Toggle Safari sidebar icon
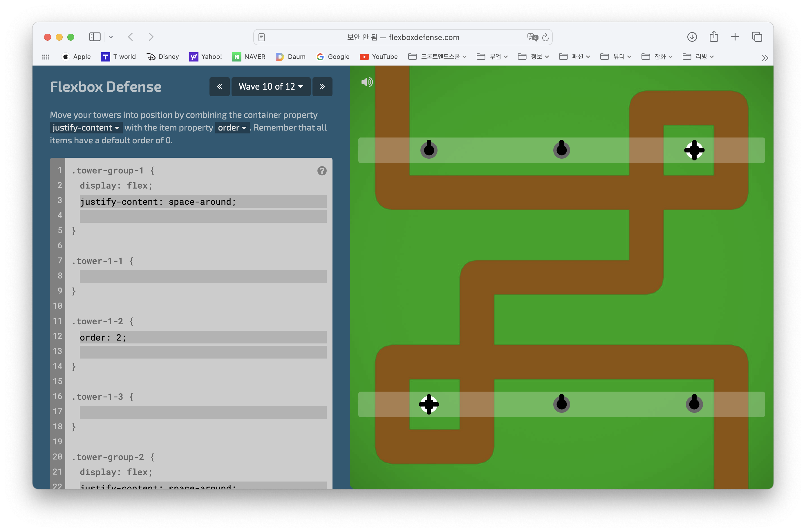 click(95, 37)
